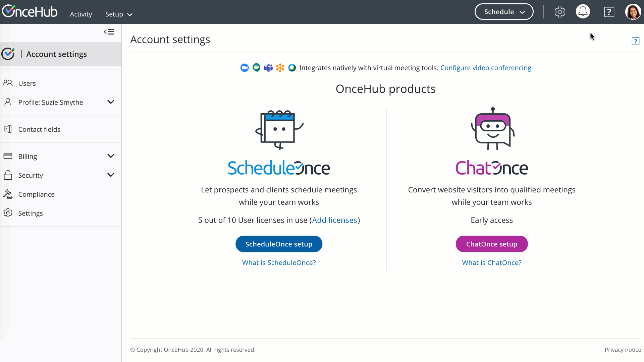Screen dimensions: 644x362
Task: Click the settings gear icon in top bar
Action: 560,12
